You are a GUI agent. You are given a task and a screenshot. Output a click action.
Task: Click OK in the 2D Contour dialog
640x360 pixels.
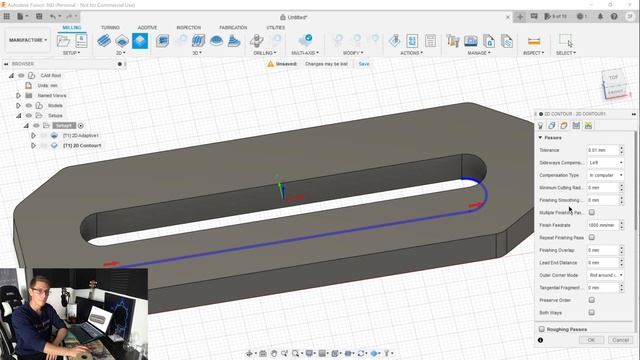point(591,340)
